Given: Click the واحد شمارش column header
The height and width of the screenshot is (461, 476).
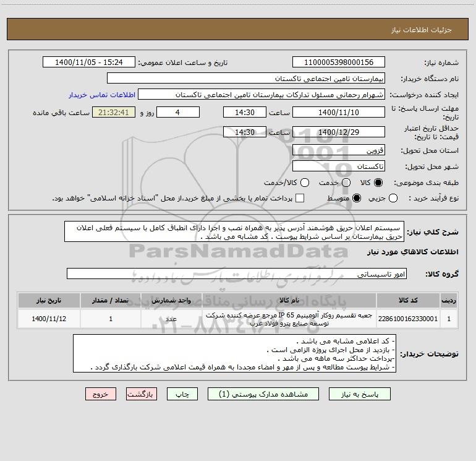Looking at the screenshot, I should [x=171, y=300].
